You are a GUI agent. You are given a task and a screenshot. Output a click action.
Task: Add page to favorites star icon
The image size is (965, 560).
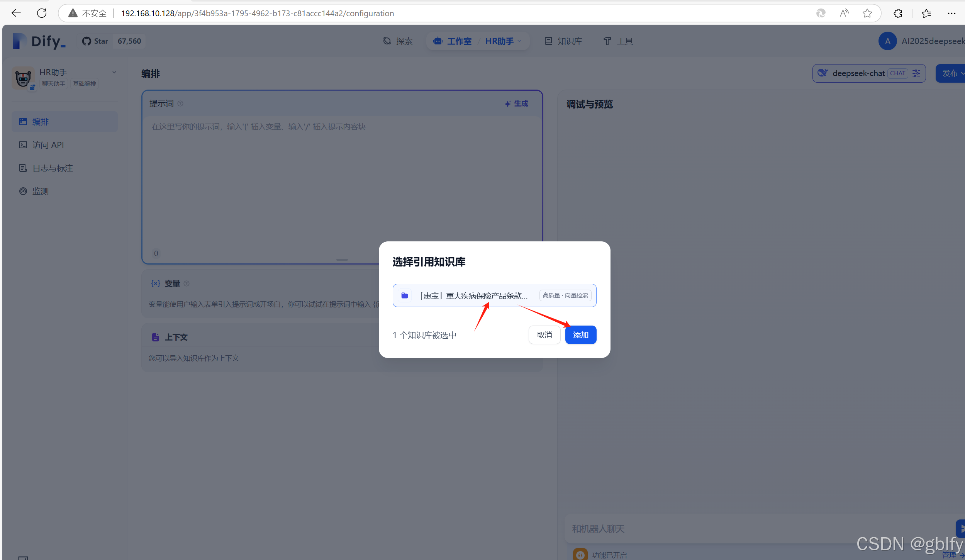867,14
